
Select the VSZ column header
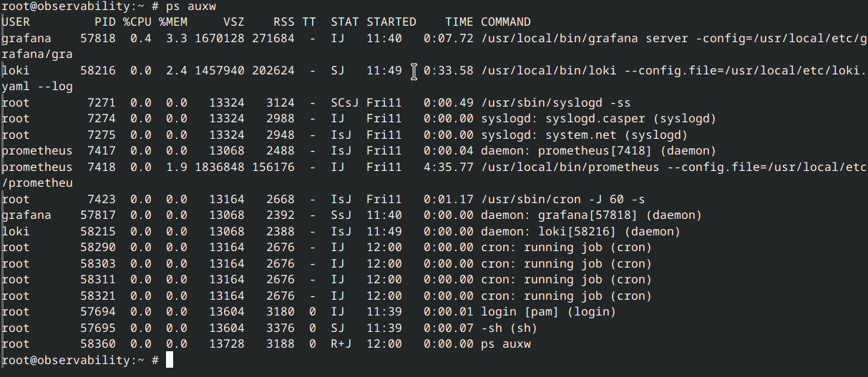pos(233,22)
